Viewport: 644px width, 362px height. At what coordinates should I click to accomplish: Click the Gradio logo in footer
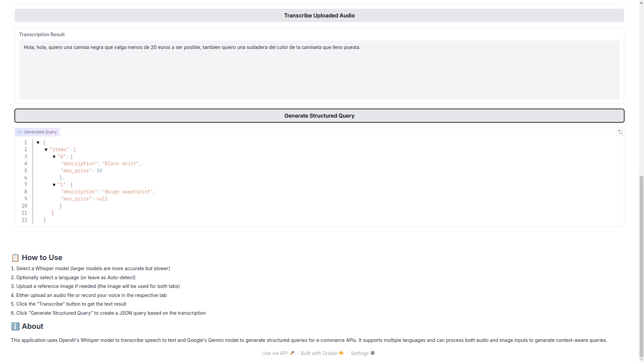[x=341, y=353]
